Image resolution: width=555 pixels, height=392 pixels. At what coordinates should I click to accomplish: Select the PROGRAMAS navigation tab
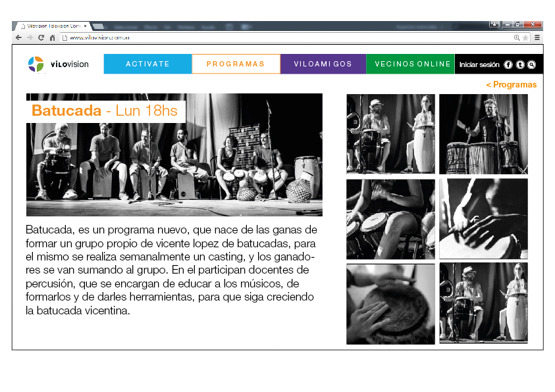pos(235,64)
